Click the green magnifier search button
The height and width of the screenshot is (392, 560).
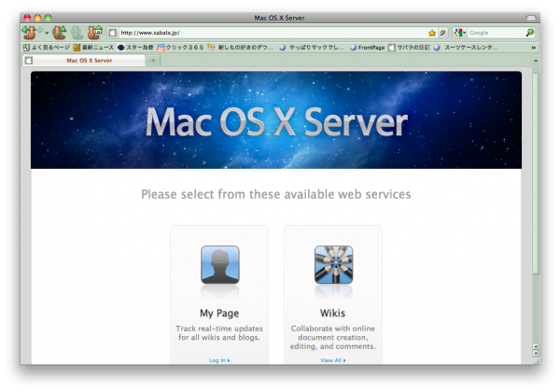(530, 33)
